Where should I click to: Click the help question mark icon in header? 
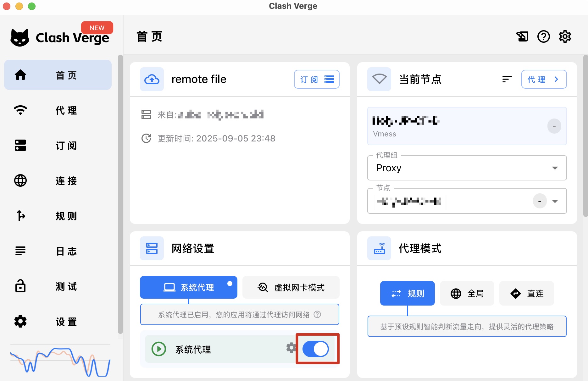(x=543, y=37)
